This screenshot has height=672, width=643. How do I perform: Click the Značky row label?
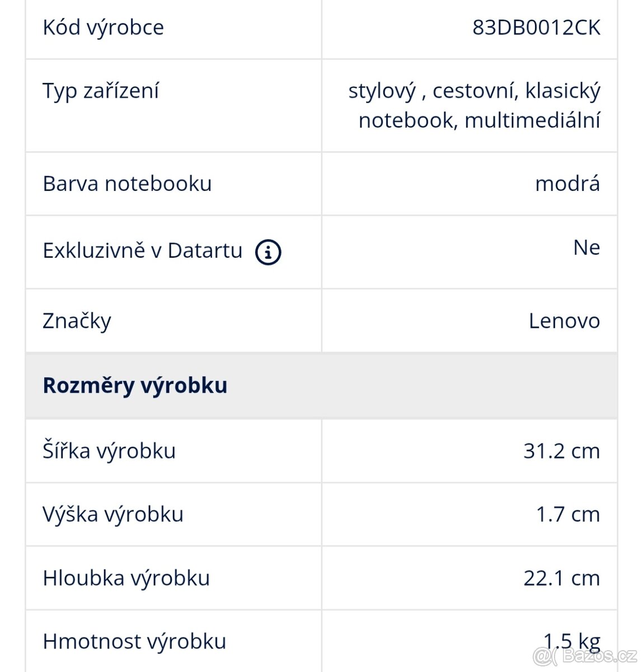tap(77, 321)
